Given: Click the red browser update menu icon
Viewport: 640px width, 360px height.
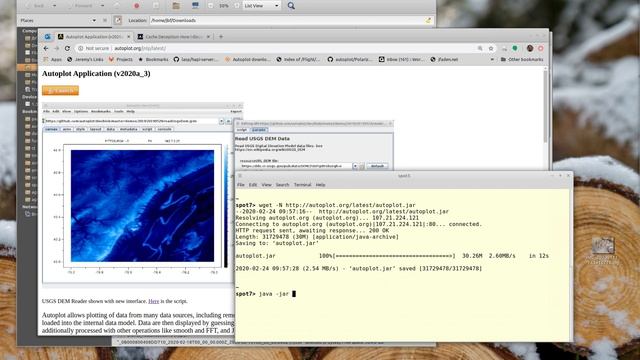Looking at the screenshot, I should (x=541, y=48).
